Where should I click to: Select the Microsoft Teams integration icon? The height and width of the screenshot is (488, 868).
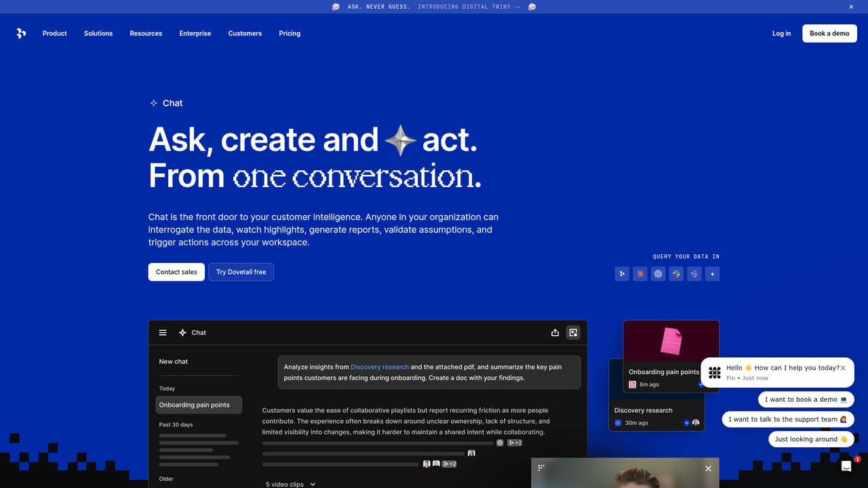click(694, 274)
